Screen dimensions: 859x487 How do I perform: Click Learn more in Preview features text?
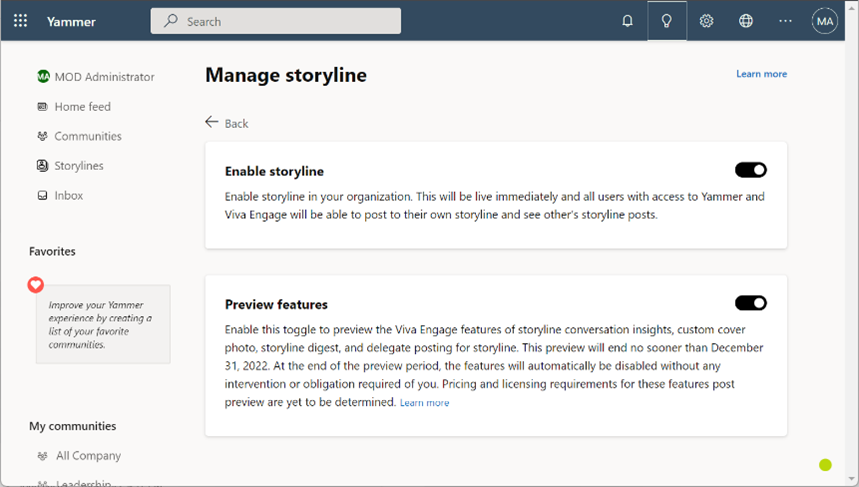click(424, 403)
